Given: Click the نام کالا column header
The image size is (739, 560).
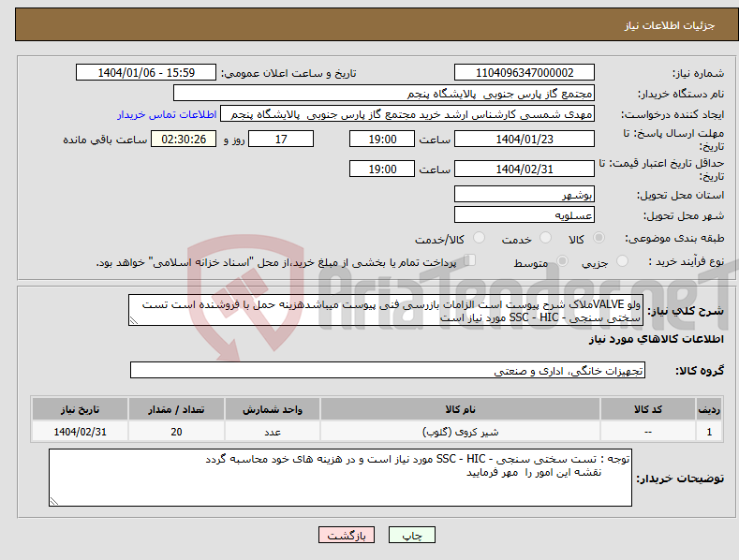Looking at the screenshot, I should [x=460, y=408].
